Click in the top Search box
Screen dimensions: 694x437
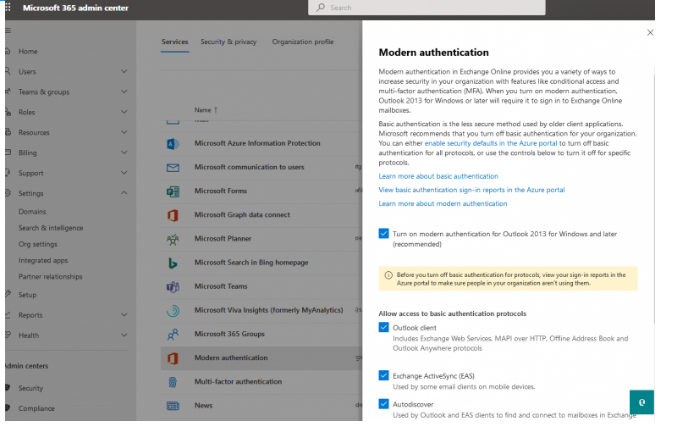[x=427, y=8]
